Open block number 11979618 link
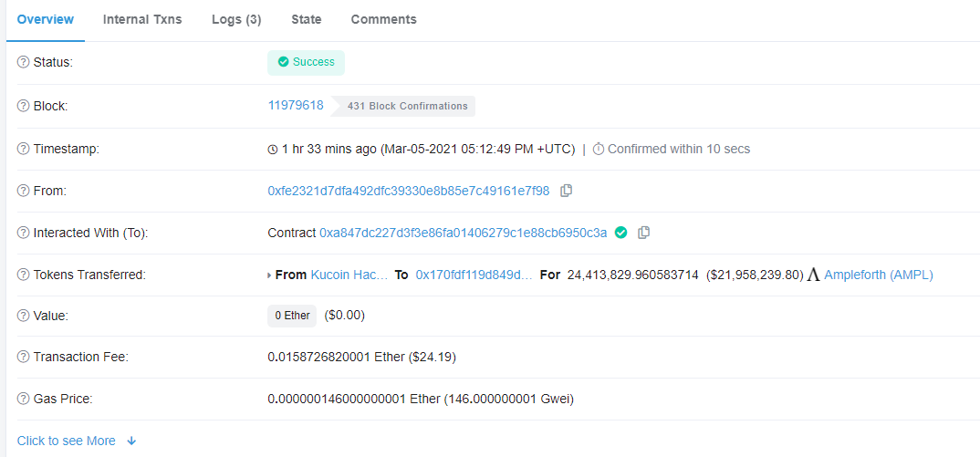 coord(296,105)
